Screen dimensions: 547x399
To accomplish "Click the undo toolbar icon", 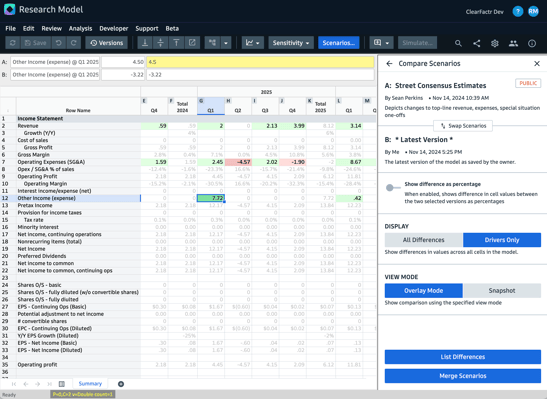I will click(59, 43).
